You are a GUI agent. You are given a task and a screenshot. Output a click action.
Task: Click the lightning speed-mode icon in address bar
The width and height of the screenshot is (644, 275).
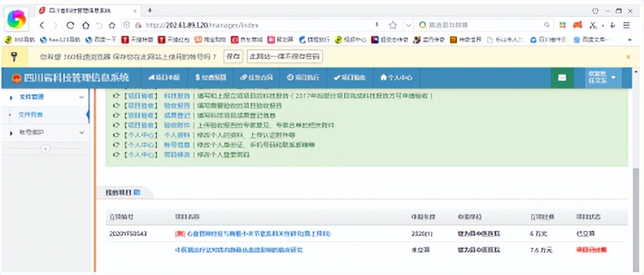tap(377, 25)
